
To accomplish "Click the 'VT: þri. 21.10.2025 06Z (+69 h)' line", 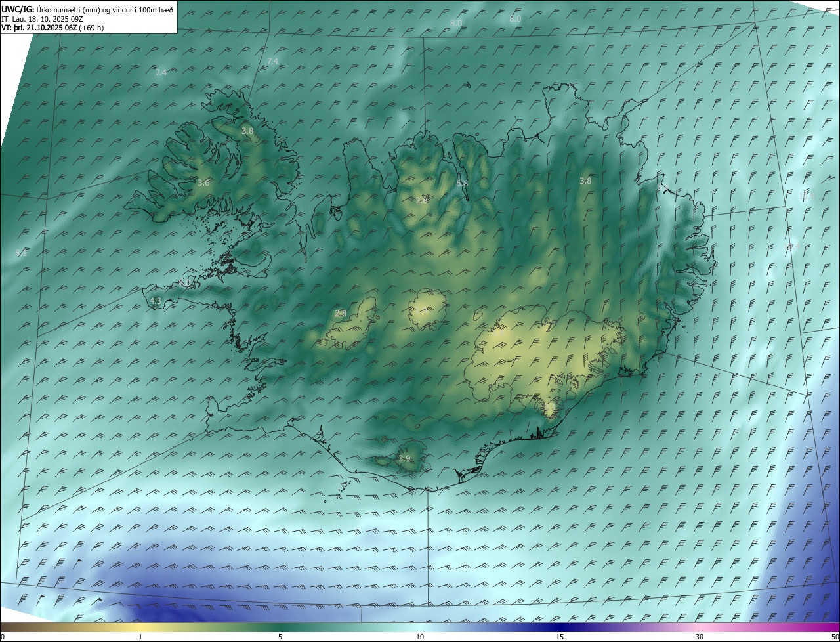I will [x=52, y=28].
